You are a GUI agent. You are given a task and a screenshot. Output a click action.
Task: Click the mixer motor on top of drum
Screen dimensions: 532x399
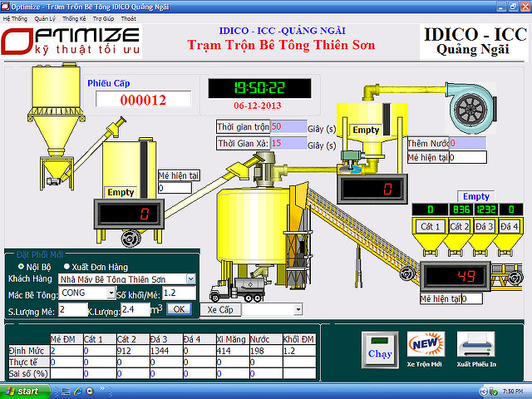[x=267, y=168]
